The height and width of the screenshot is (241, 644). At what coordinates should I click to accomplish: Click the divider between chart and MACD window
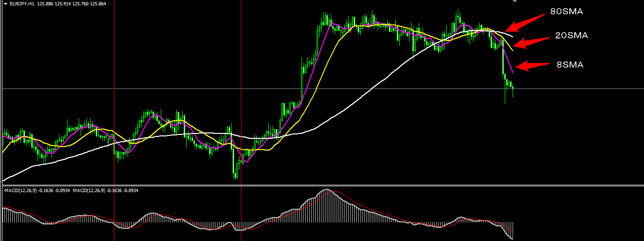(322, 185)
